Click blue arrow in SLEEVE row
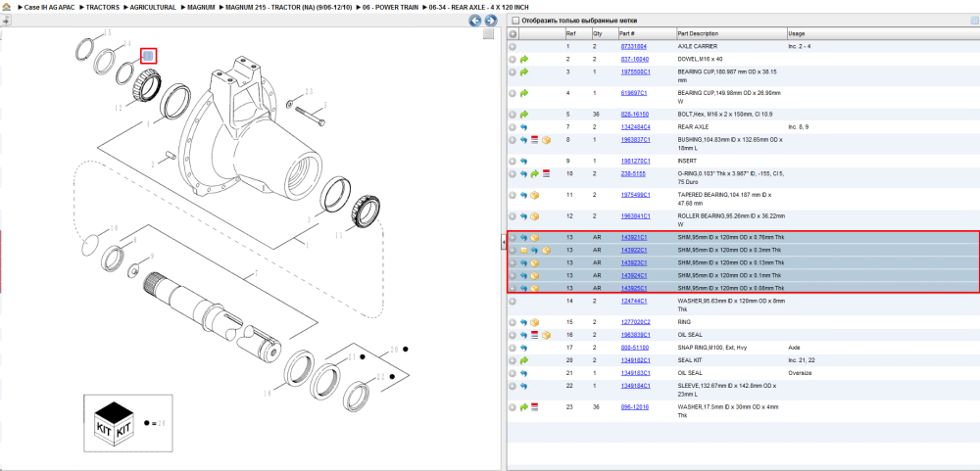Image resolution: width=980 pixels, height=471 pixels. [524, 386]
